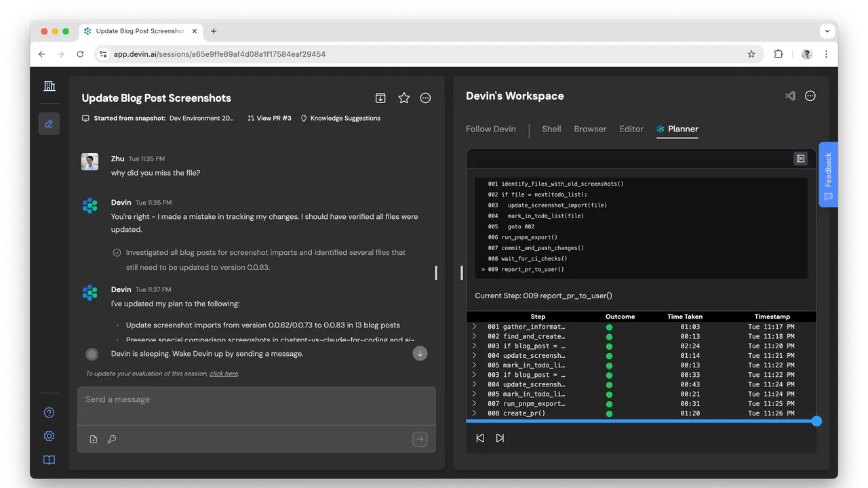Start a new session with edit icon
This screenshot has width=868, height=488.
tap(49, 123)
